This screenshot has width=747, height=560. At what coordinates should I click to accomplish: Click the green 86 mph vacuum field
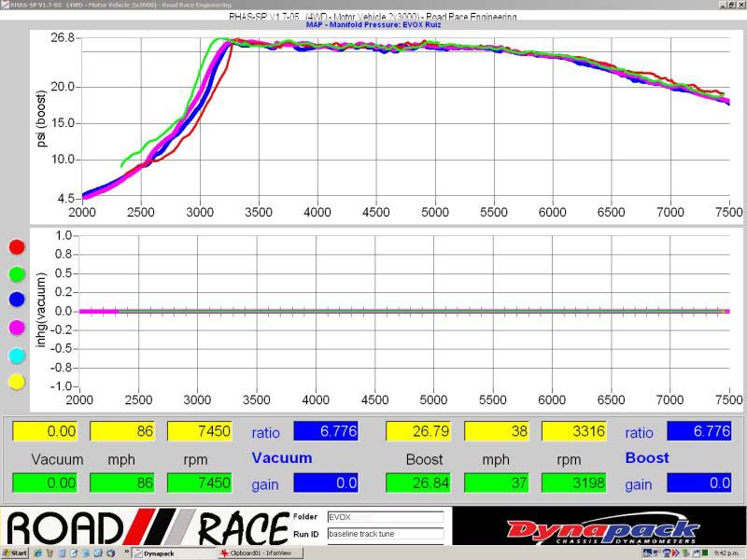(x=122, y=483)
